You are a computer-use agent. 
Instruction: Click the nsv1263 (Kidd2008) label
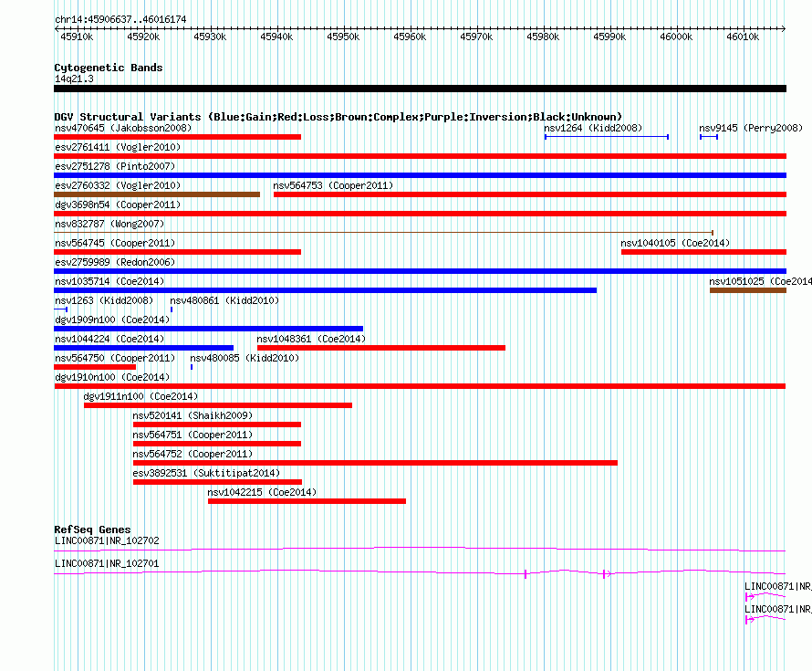pyautogui.click(x=104, y=300)
